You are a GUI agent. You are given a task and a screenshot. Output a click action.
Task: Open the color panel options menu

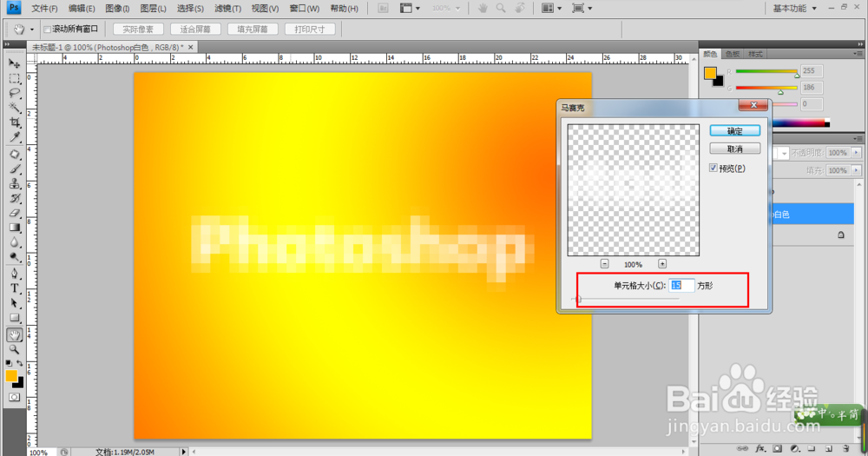[858, 54]
